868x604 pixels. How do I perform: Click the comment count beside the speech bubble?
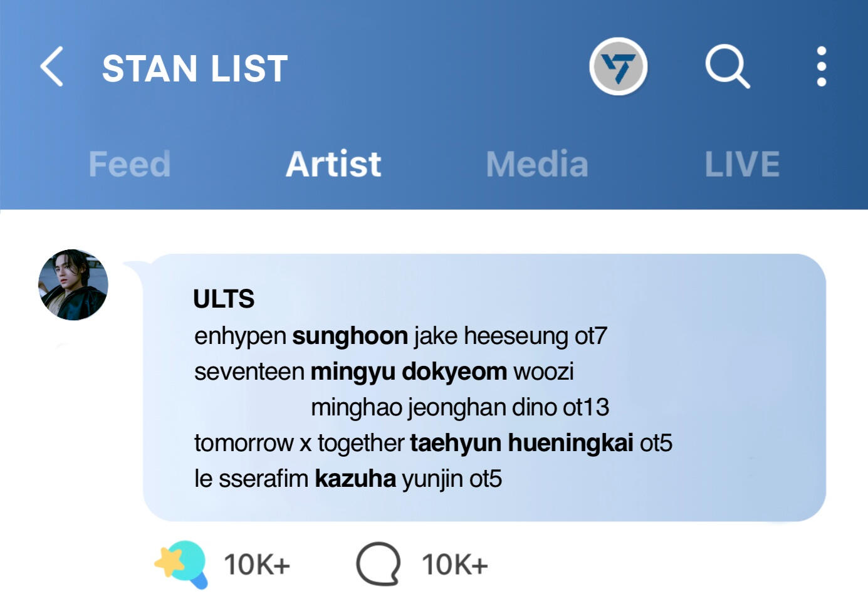pyautogui.click(x=454, y=565)
